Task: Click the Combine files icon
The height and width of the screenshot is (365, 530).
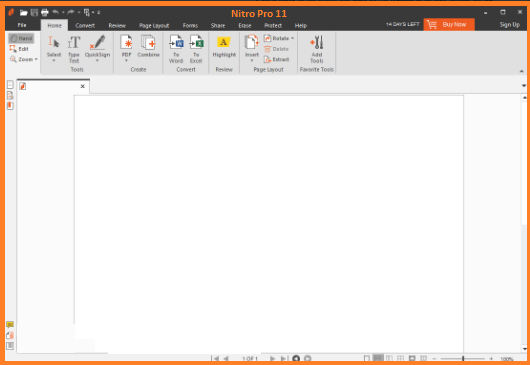Action: tap(148, 42)
